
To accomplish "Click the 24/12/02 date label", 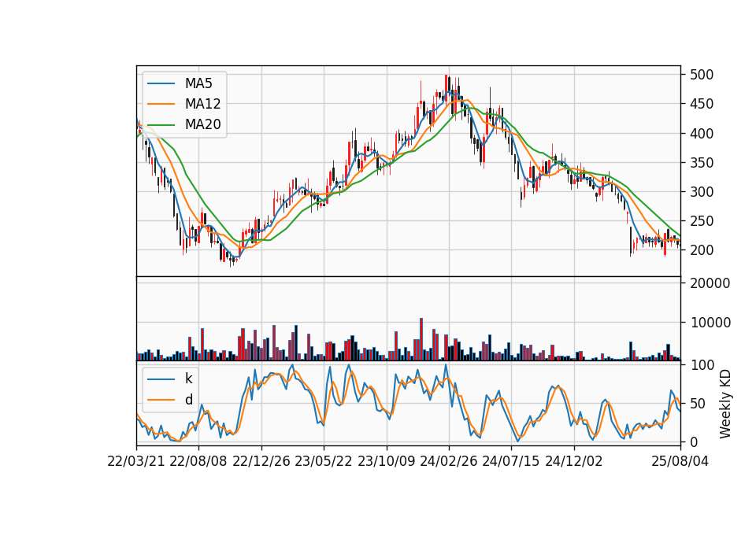I will pos(574,462).
